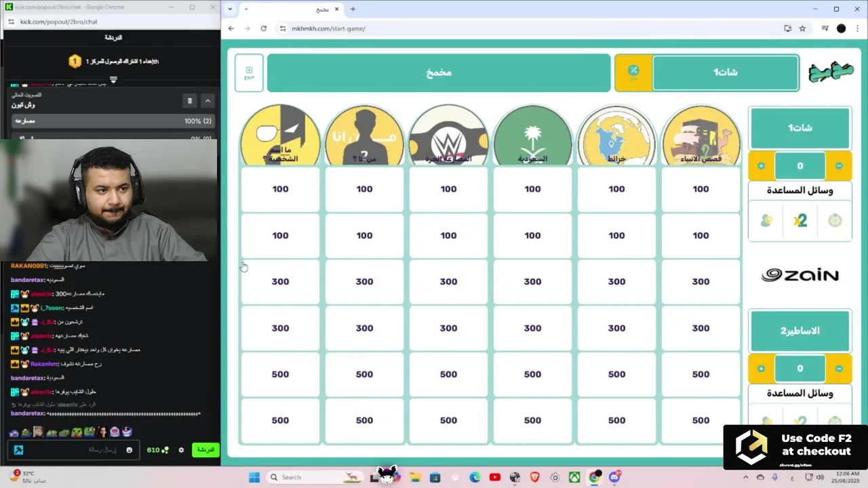Use the round target helper icon for شات1
The height and width of the screenshot is (488, 868).
click(x=835, y=220)
